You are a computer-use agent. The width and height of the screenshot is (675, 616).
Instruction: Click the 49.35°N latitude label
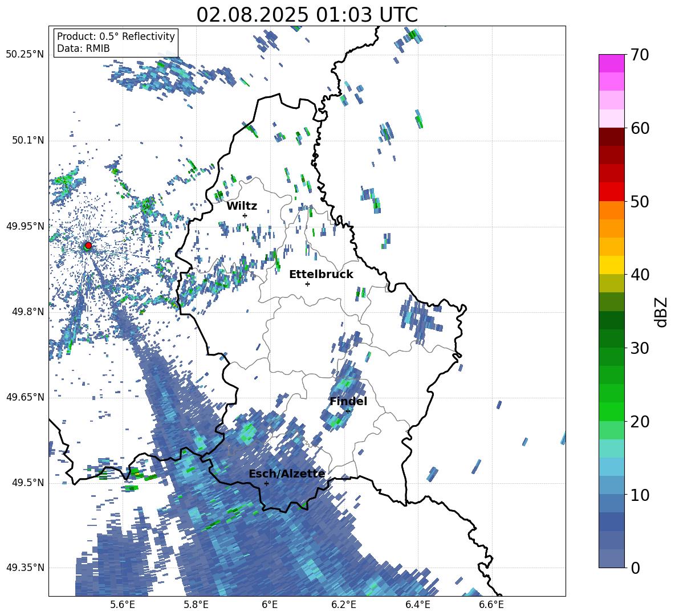(25, 568)
